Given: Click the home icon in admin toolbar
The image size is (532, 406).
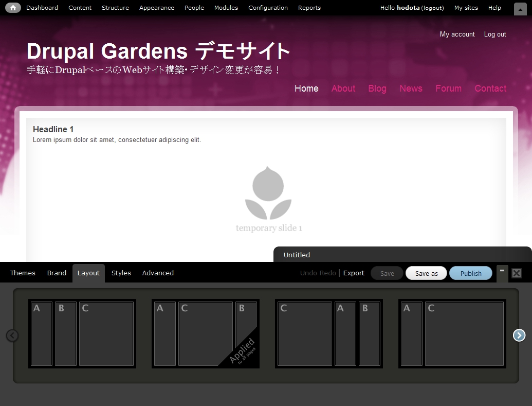Looking at the screenshot, I should click(13, 8).
